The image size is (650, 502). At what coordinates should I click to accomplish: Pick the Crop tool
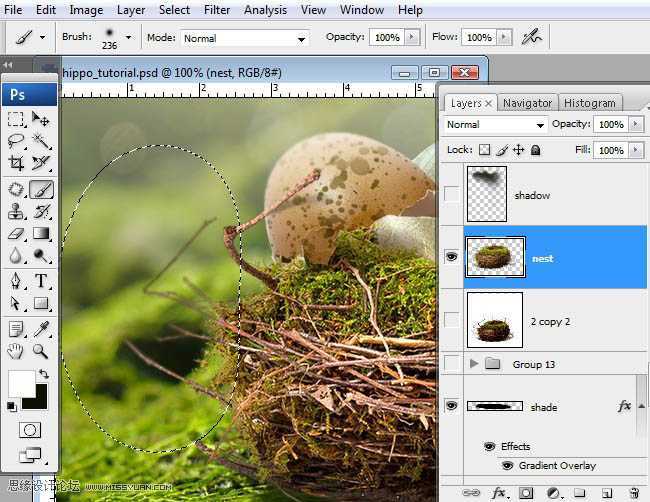tap(16, 163)
